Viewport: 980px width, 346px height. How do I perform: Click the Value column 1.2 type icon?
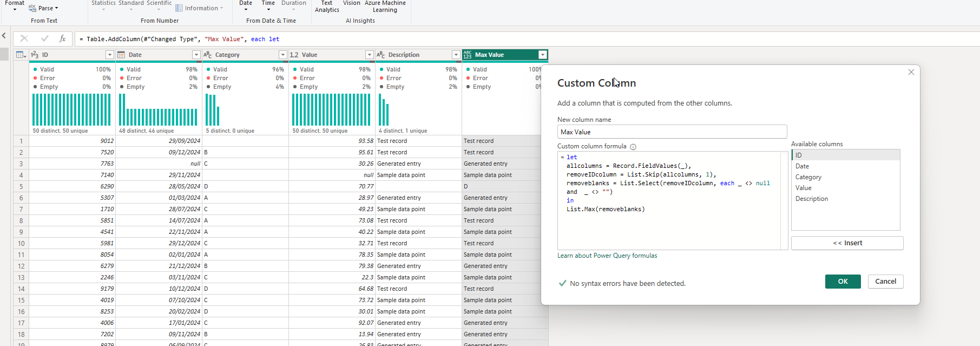[x=294, y=55]
